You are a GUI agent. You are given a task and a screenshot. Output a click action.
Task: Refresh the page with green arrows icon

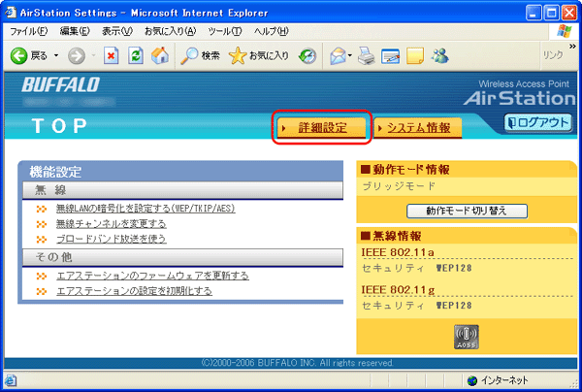(136, 55)
